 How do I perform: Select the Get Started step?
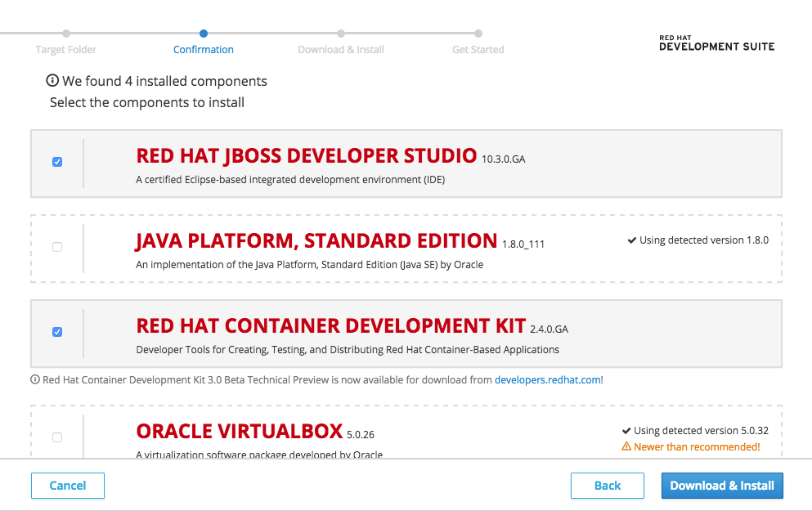[x=478, y=50]
